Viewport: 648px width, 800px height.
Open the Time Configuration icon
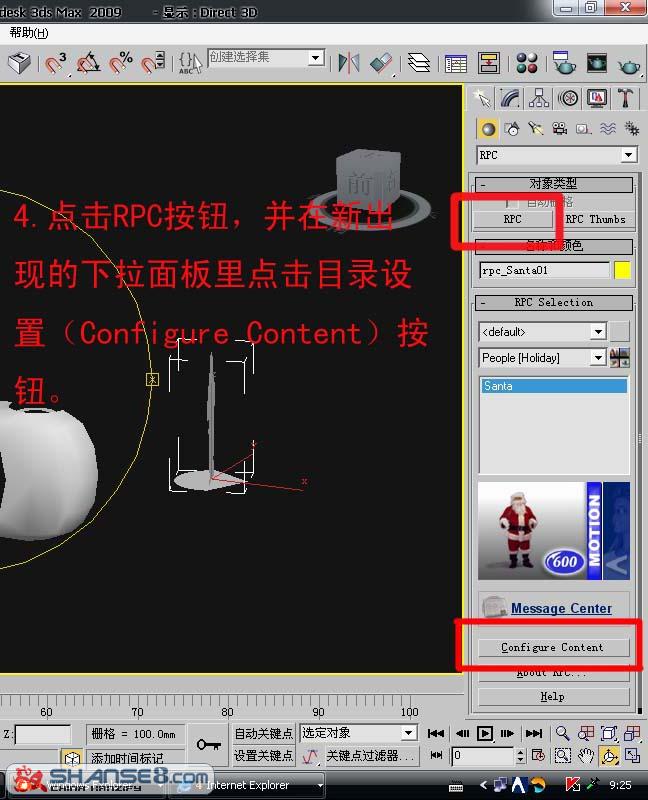(538, 755)
